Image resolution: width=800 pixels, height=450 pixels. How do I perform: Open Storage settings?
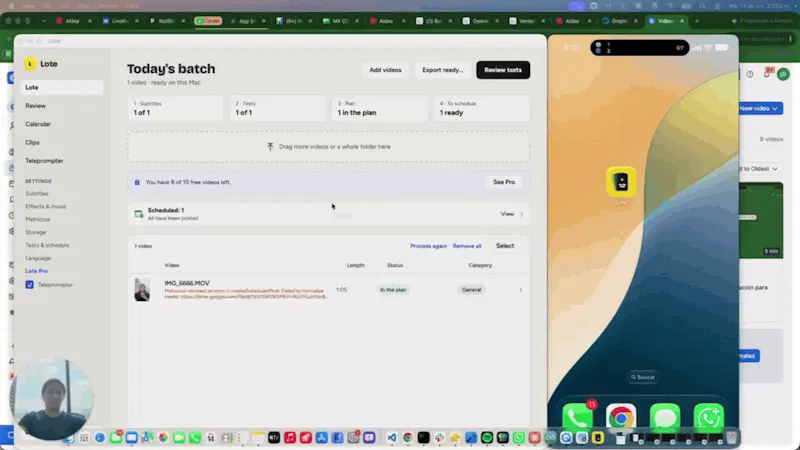(36, 232)
